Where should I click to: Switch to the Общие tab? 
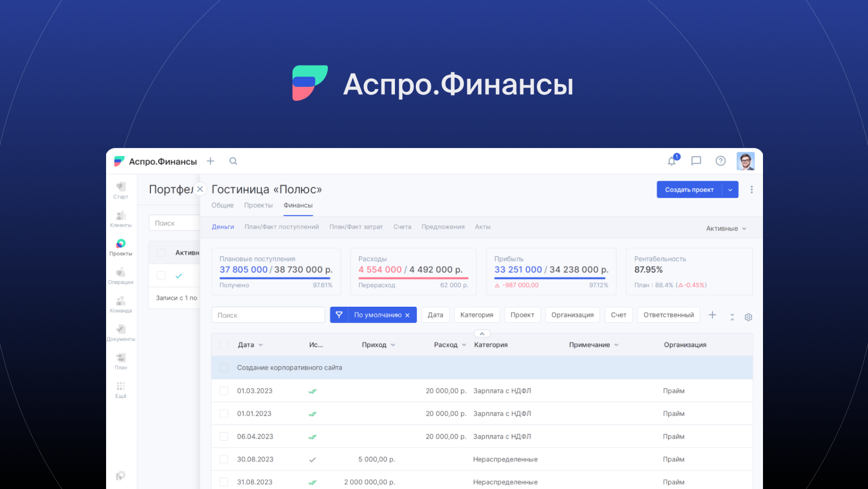tap(222, 205)
